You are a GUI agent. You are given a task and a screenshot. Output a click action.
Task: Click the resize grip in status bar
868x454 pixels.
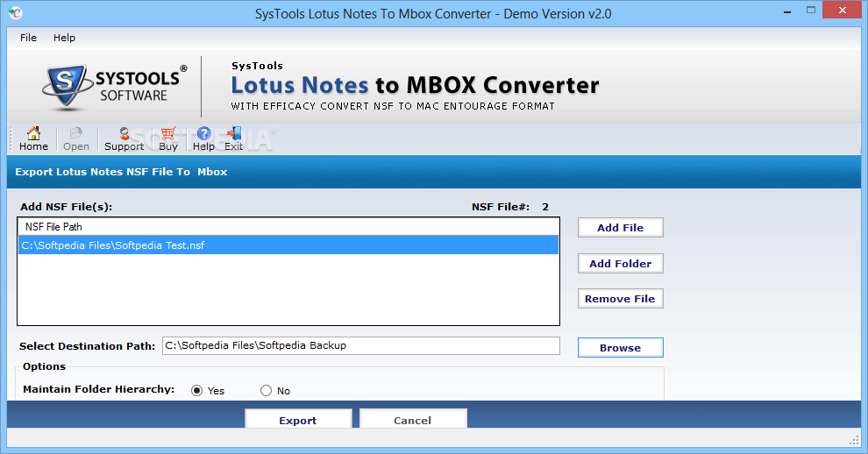(854, 440)
